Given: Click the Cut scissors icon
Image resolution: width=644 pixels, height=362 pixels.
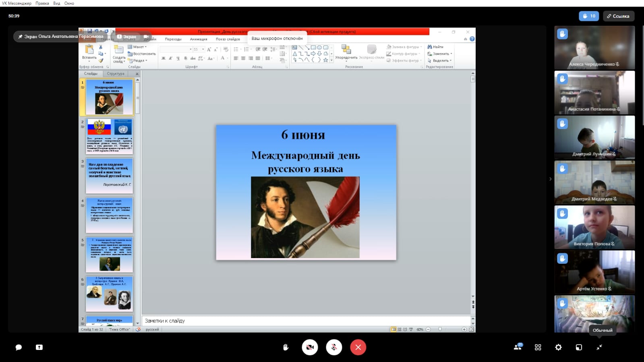Looking at the screenshot, I should click(101, 47).
